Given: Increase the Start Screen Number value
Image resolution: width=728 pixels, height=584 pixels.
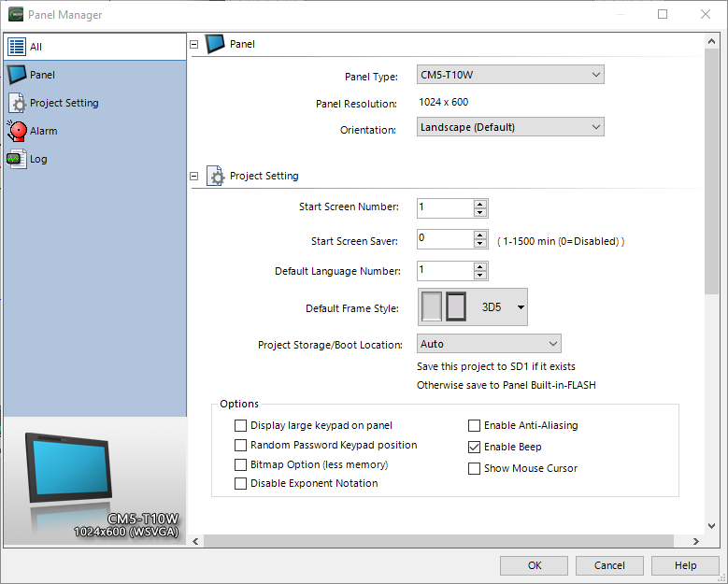Looking at the screenshot, I should click(479, 205).
